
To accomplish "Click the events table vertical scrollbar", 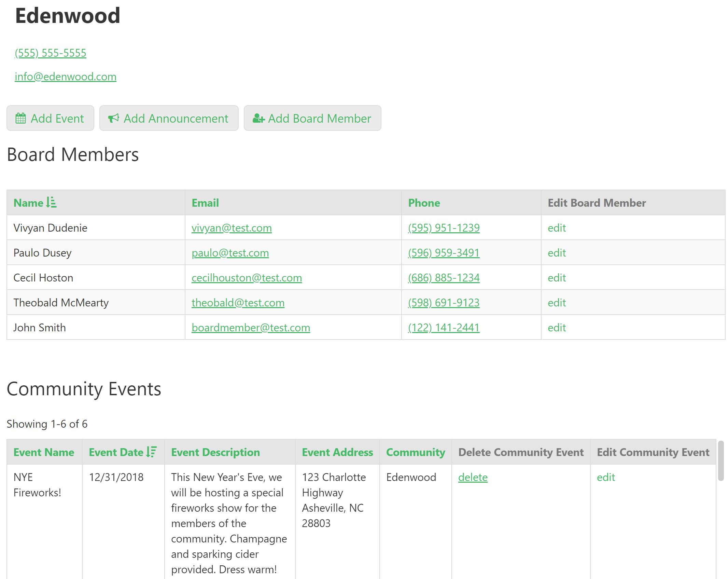I will pyautogui.click(x=720, y=461).
